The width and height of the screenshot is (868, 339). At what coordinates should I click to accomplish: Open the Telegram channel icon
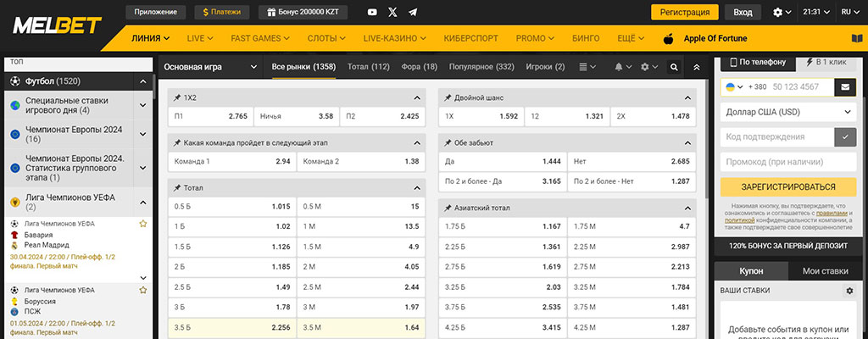[x=413, y=12]
